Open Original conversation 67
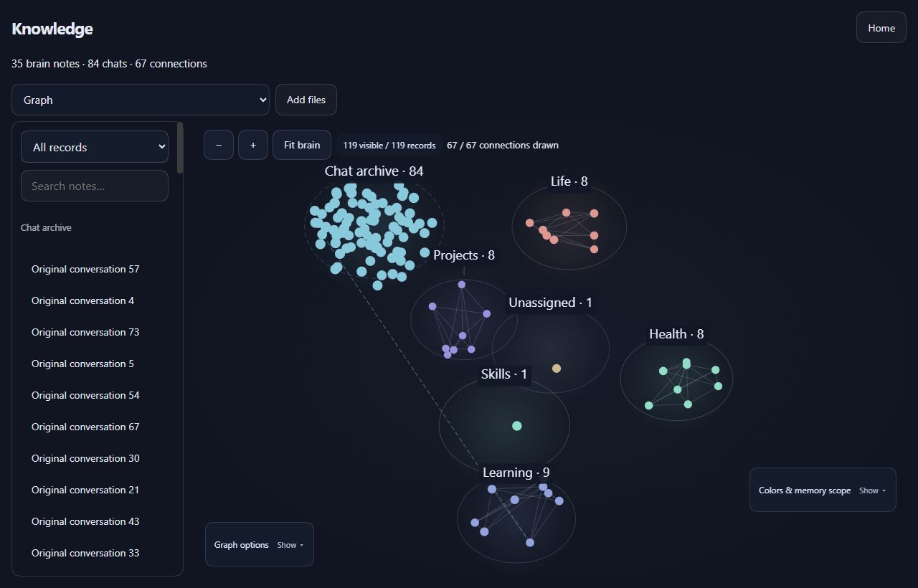The width and height of the screenshot is (918, 588). [x=85, y=427]
